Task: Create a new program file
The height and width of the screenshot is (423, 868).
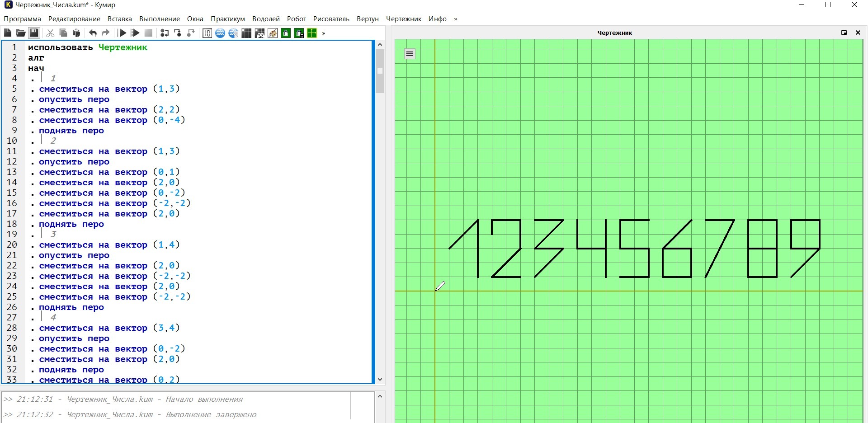Action: (8, 33)
